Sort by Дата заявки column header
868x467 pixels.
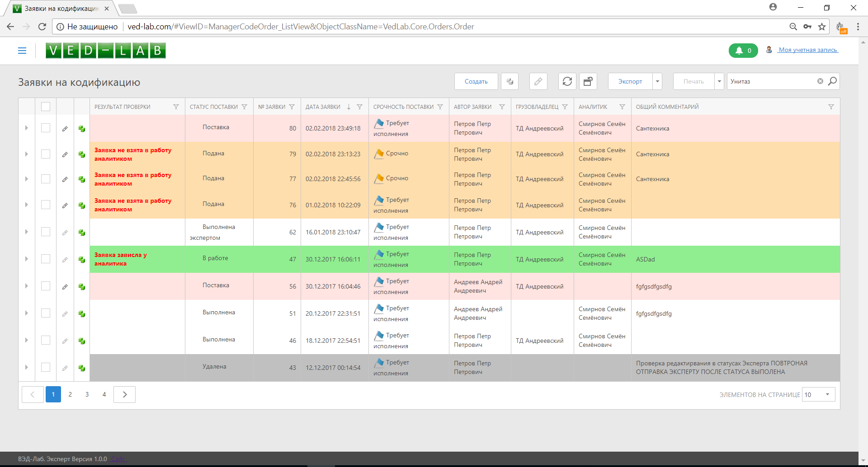point(323,107)
